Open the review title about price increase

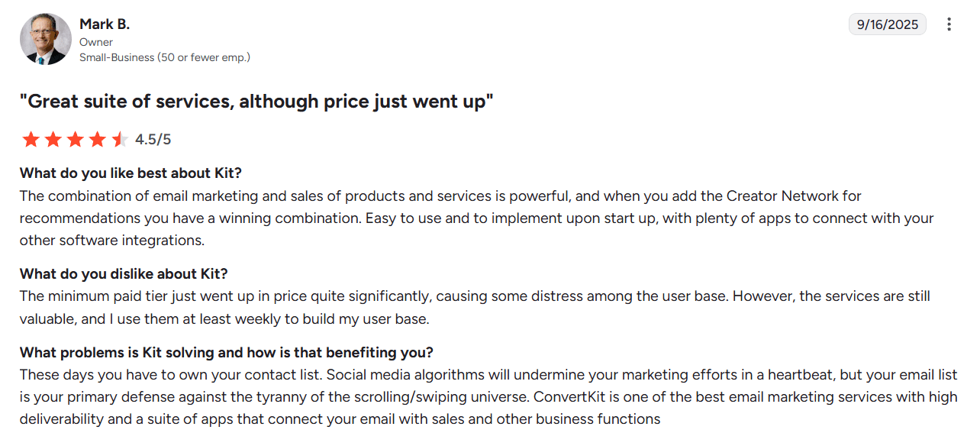point(256,102)
